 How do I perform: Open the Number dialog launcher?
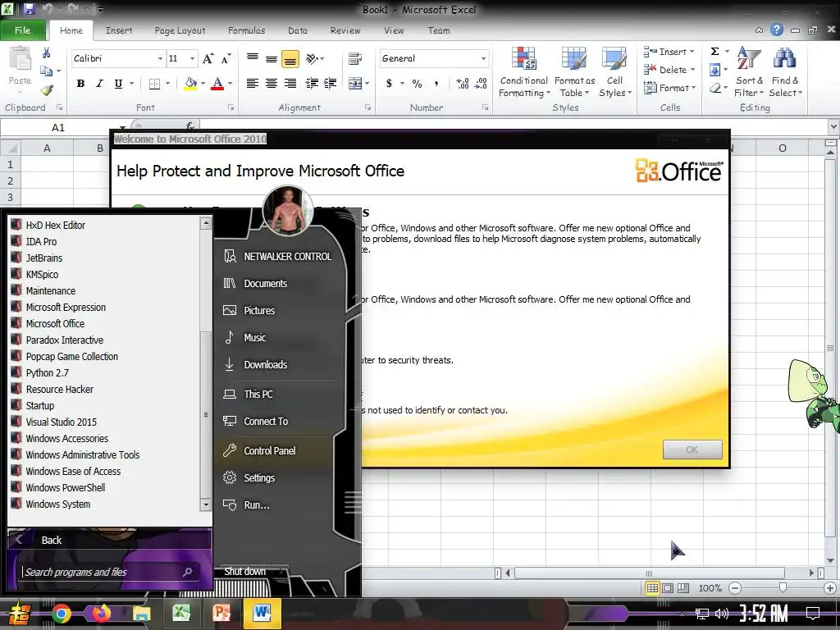pos(485,107)
